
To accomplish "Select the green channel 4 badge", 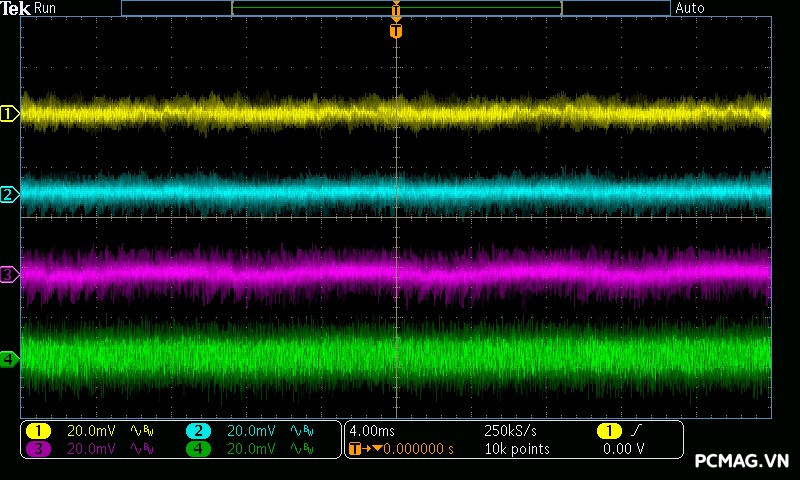I will point(198,449).
